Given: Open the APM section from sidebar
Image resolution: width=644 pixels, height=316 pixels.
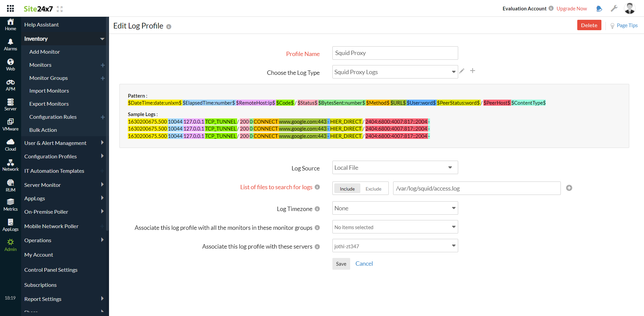Looking at the screenshot, I should 10,84.
